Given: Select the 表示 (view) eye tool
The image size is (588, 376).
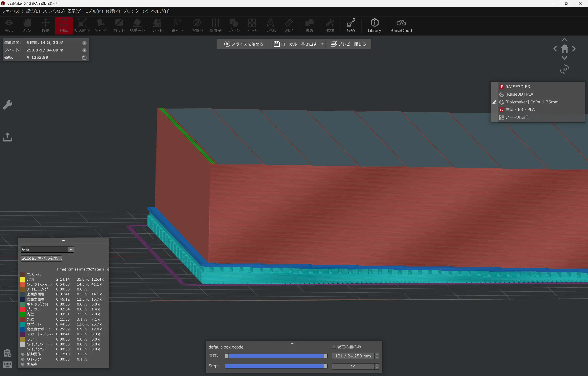Looking at the screenshot, I should tap(9, 26).
